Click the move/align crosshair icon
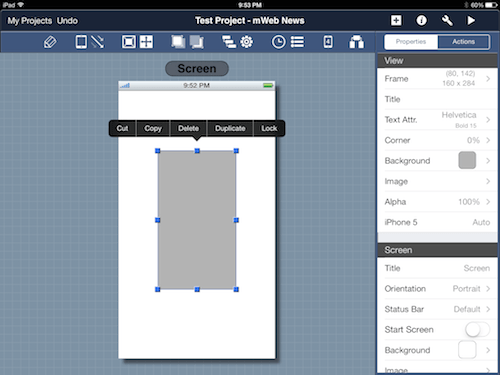Viewport: 500px width, 375px height. pyautogui.click(x=146, y=42)
